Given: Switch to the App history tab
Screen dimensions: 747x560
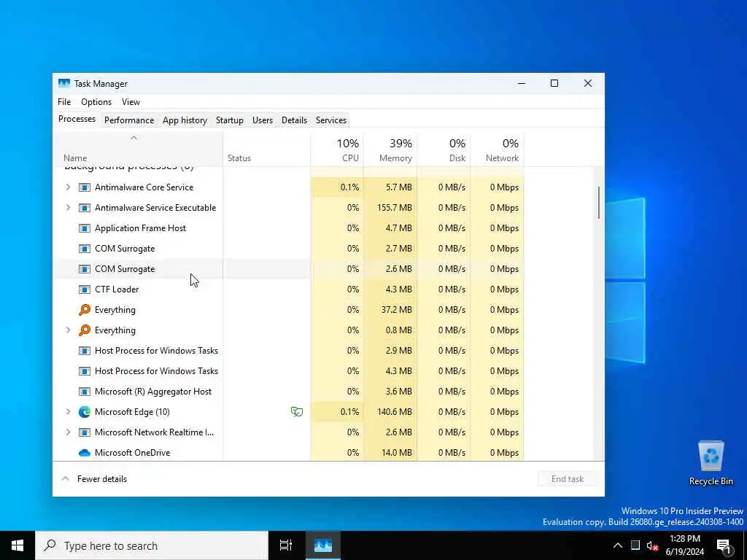Looking at the screenshot, I should click(x=185, y=120).
